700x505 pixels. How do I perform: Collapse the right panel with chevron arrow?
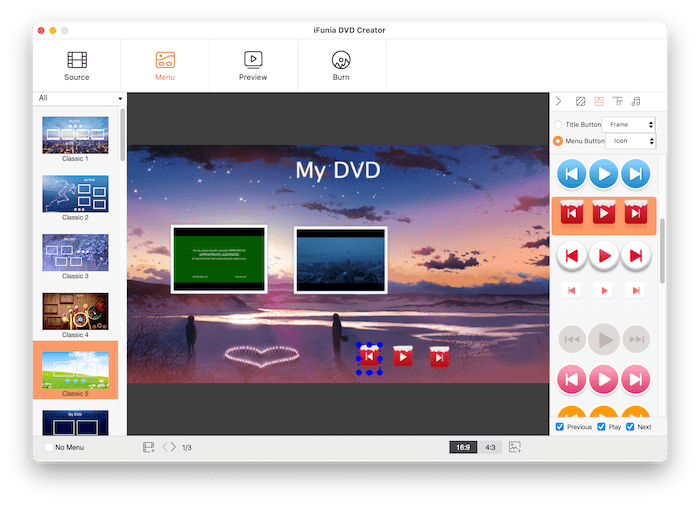tap(559, 101)
